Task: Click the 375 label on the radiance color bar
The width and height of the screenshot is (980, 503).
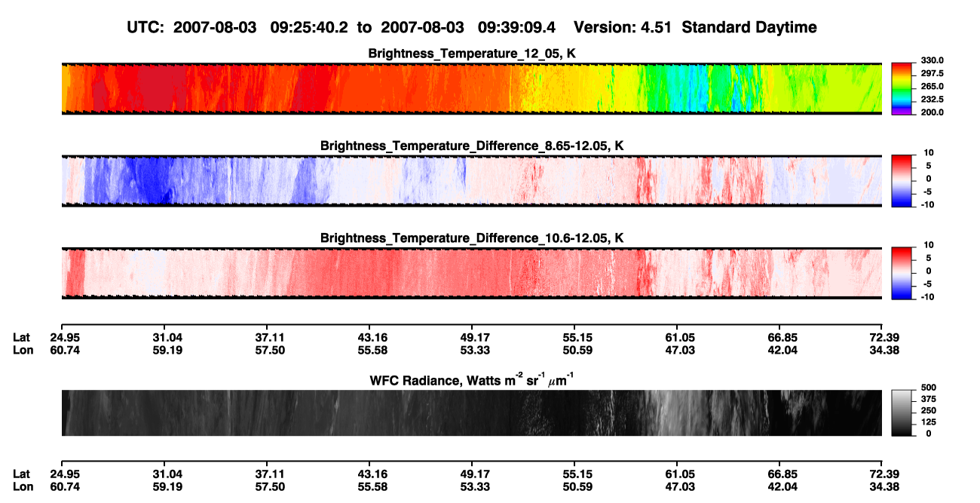Action: pyautogui.click(x=929, y=399)
